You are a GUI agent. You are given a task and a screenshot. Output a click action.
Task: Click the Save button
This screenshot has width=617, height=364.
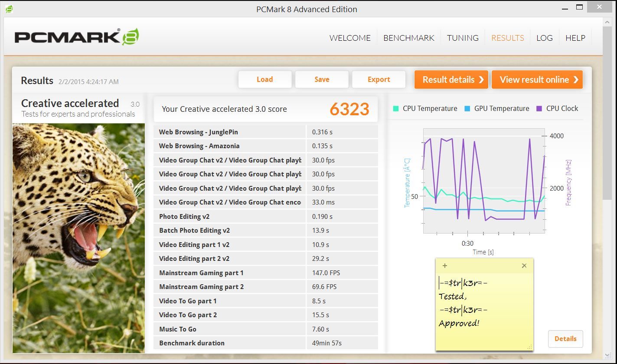click(x=322, y=79)
